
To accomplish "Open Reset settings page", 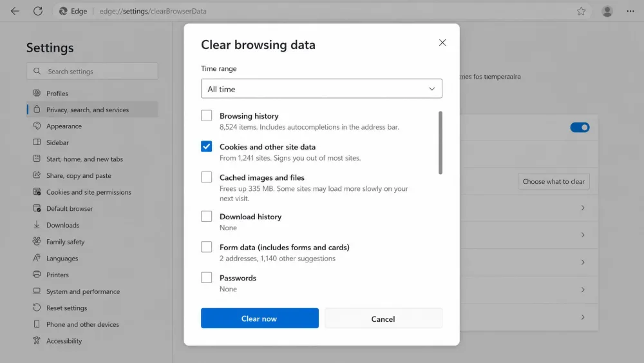I will (92, 308).
